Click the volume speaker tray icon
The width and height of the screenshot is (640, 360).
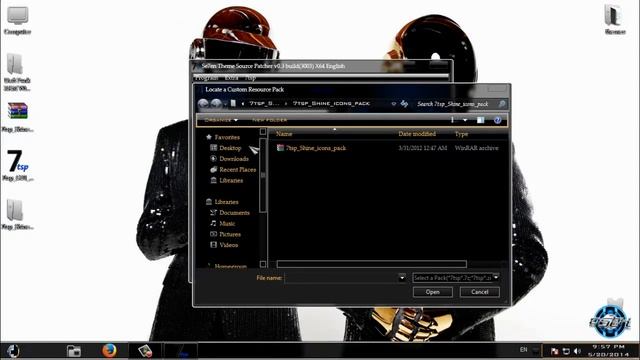click(x=577, y=351)
